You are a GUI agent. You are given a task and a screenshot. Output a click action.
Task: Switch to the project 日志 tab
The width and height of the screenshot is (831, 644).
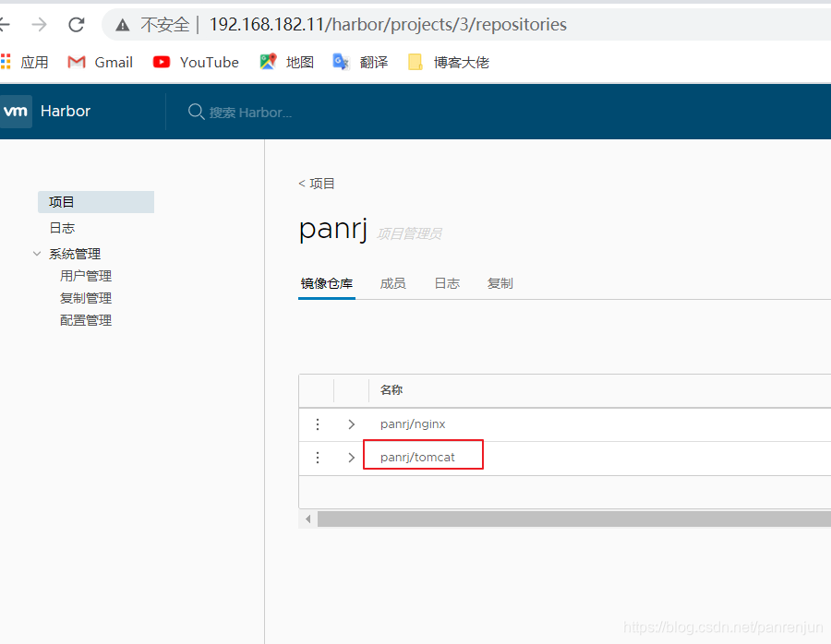(447, 284)
